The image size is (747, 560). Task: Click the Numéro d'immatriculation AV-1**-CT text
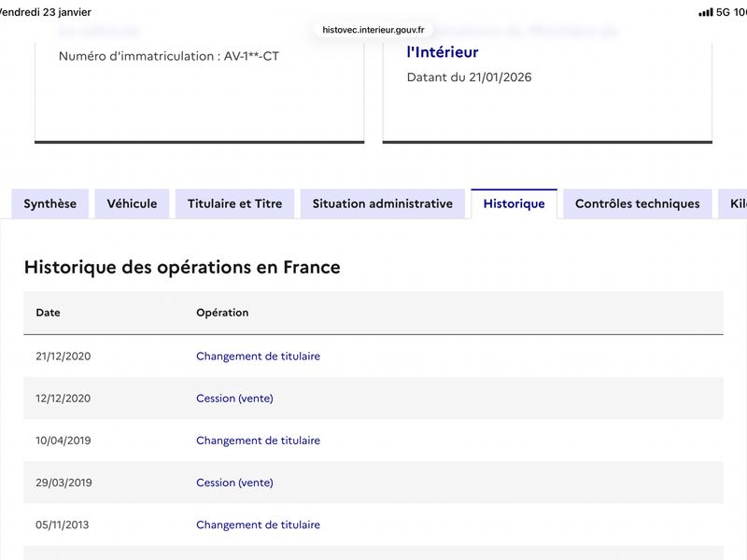[169, 56]
